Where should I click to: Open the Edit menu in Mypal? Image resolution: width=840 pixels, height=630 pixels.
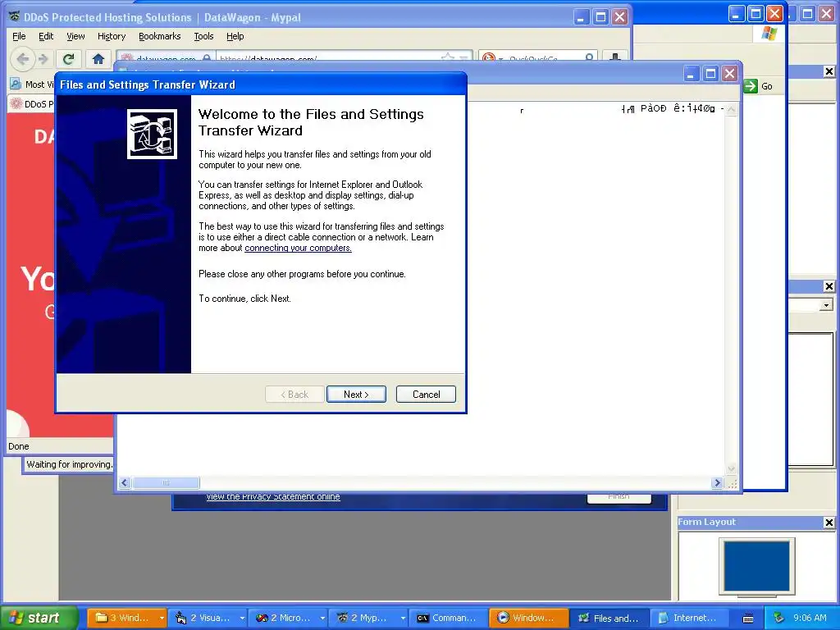tap(46, 36)
